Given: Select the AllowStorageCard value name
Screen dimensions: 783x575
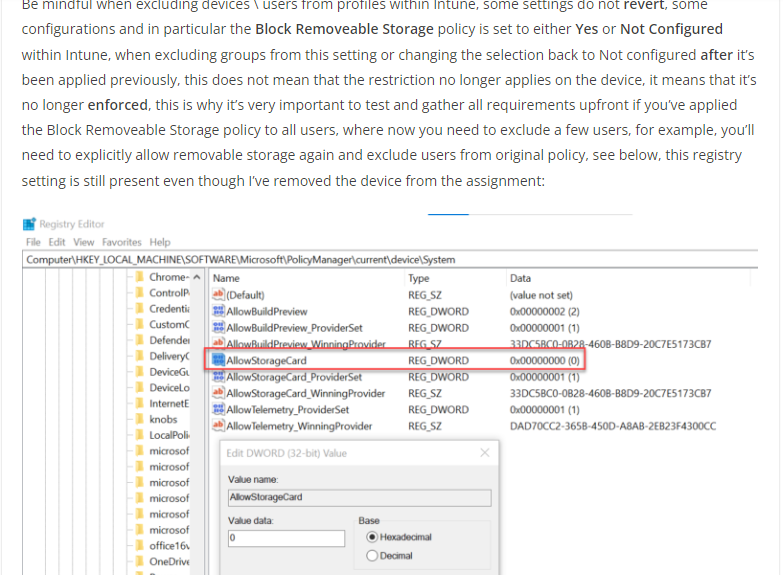Looking at the screenshot, I should pyautogui.click(x=266, y=361).
